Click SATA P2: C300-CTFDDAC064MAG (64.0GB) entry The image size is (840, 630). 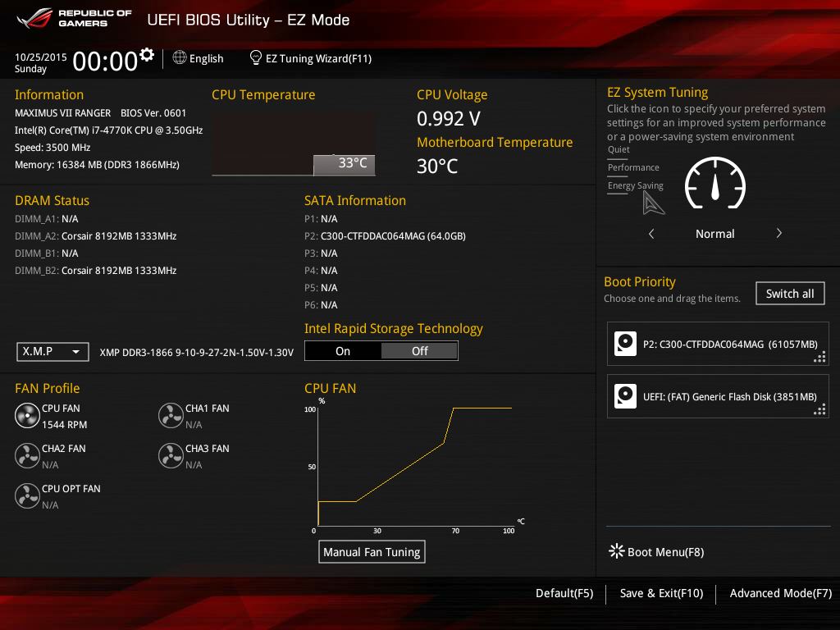[x=385, y=236]
